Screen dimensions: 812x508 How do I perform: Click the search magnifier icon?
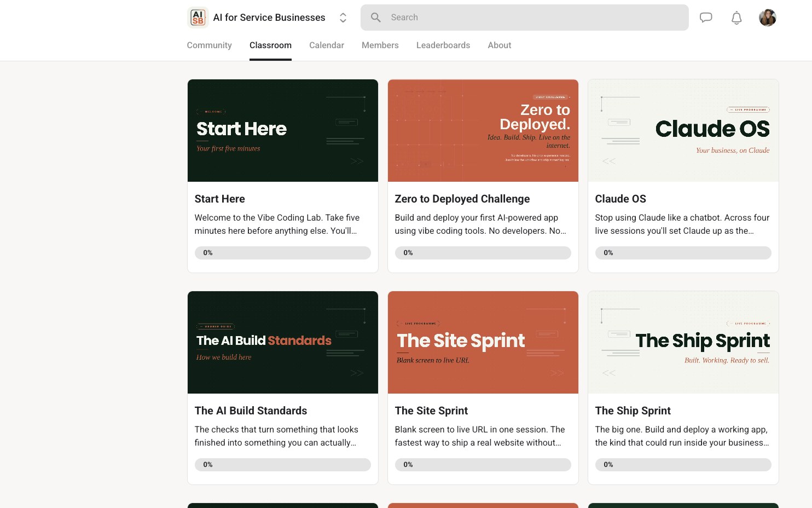(x=376, y=18)
